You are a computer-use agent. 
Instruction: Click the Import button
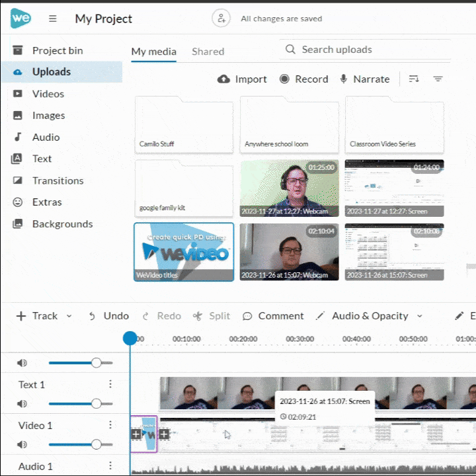[x=242, y=79]
